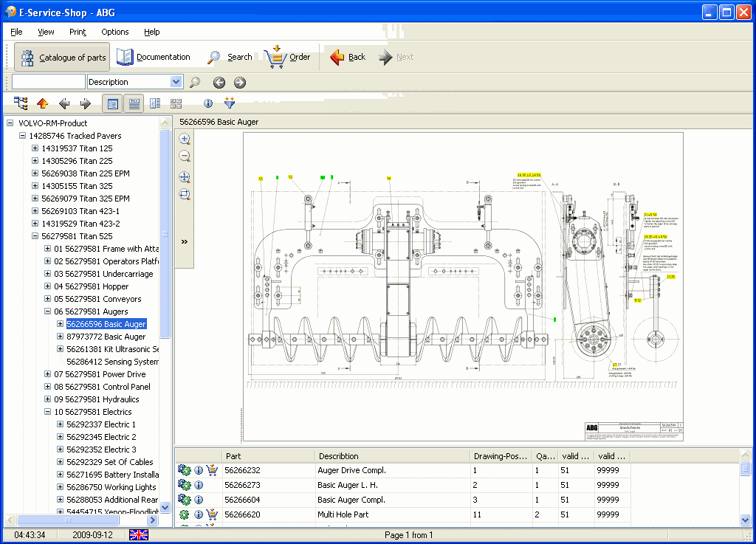This screenshot has height=544, width=756.
Task: Switch to the thumbnail grid view mode
Action: point(176,103)
